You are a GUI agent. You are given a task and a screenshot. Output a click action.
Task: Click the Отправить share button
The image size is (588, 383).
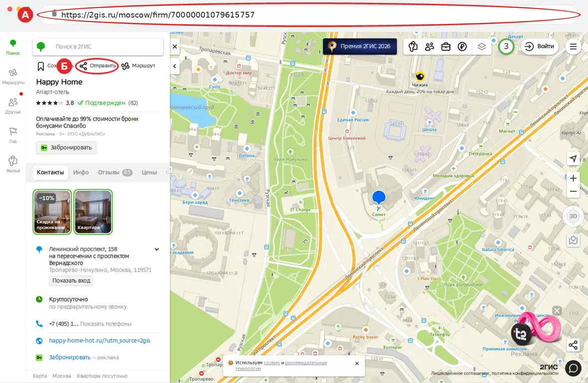coord(98,66)
